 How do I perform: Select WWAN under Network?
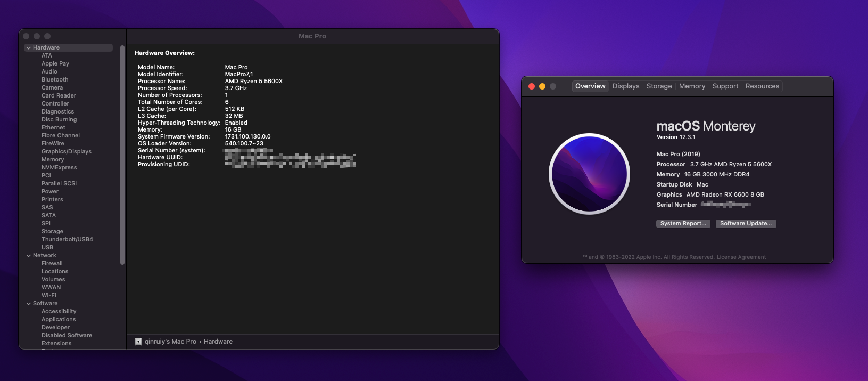click(x=51, y=288)
